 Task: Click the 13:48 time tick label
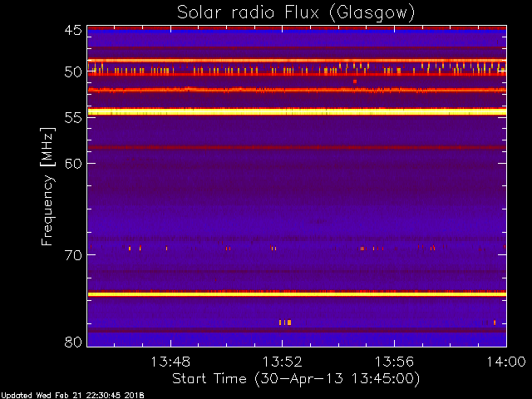tap(170, 362)
